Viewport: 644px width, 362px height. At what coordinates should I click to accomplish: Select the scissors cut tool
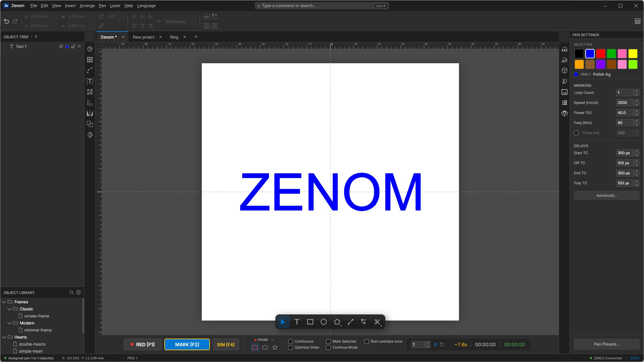coord(377,322)
